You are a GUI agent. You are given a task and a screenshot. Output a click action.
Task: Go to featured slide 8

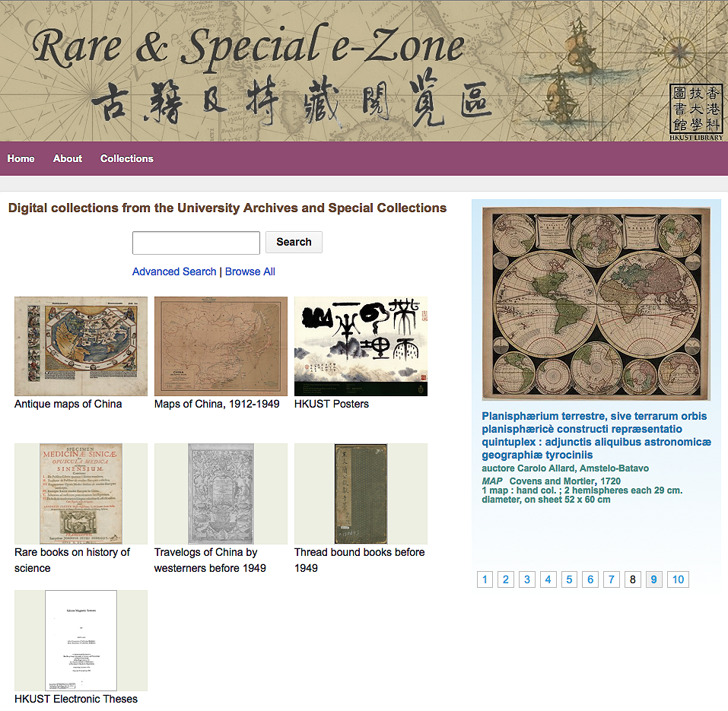(x=632, y=579)
